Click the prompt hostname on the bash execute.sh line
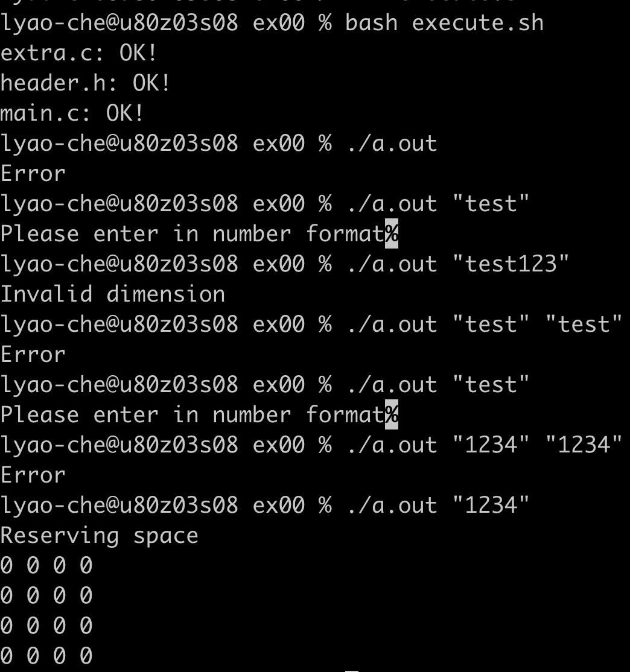The height and width of the screenshot is (672, 630). [119, 23]
